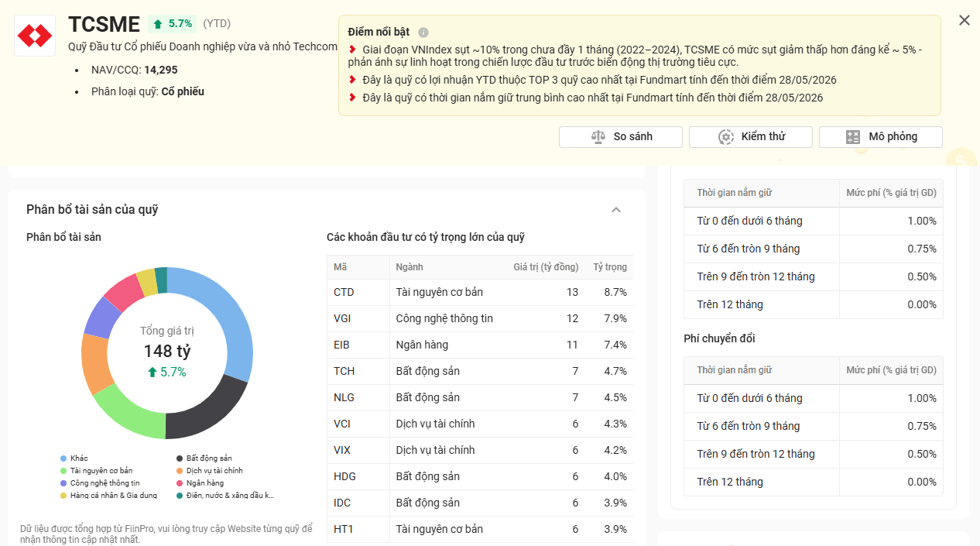Select the IDC stock row code
Image resolution: width=980 pixels, height=546 pixels.
342,503
